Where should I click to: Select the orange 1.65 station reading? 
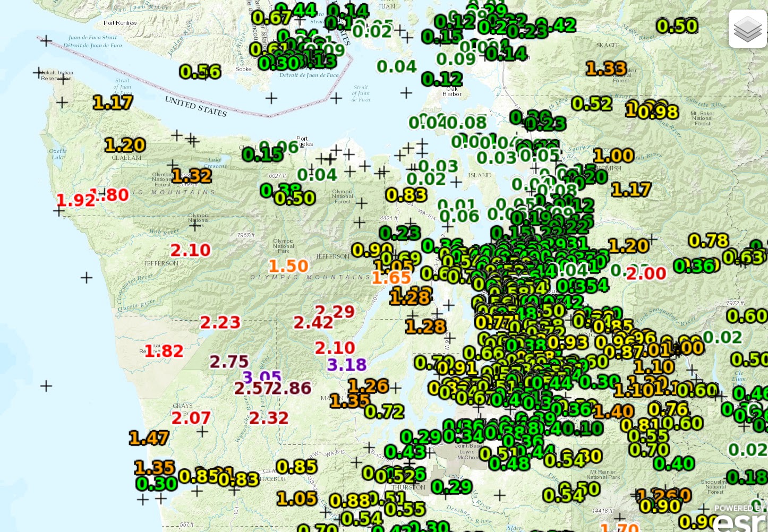(391, 278)
